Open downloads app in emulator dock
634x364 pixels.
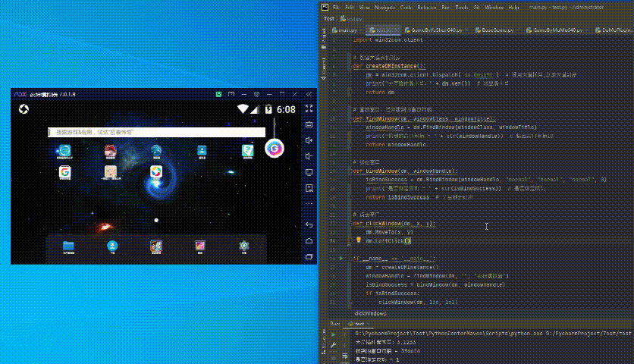click(112, 246)
